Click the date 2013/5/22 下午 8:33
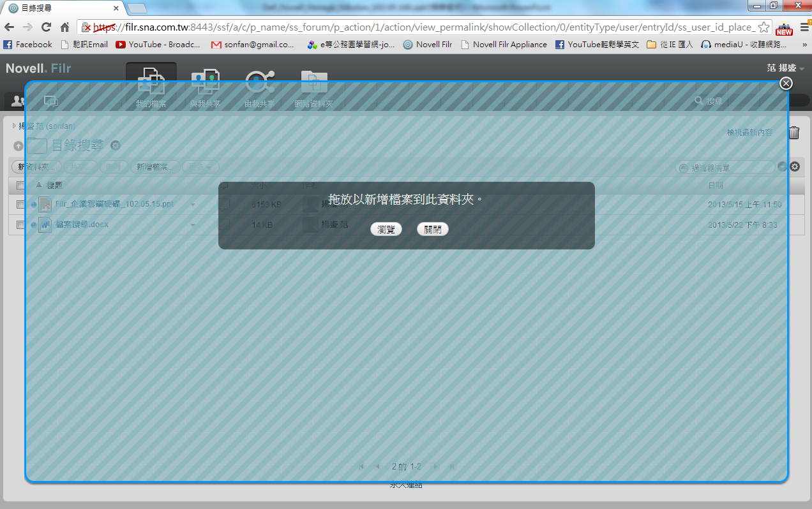Image resolution: width=812 pixels, height=509 pixels. (742, 225)
